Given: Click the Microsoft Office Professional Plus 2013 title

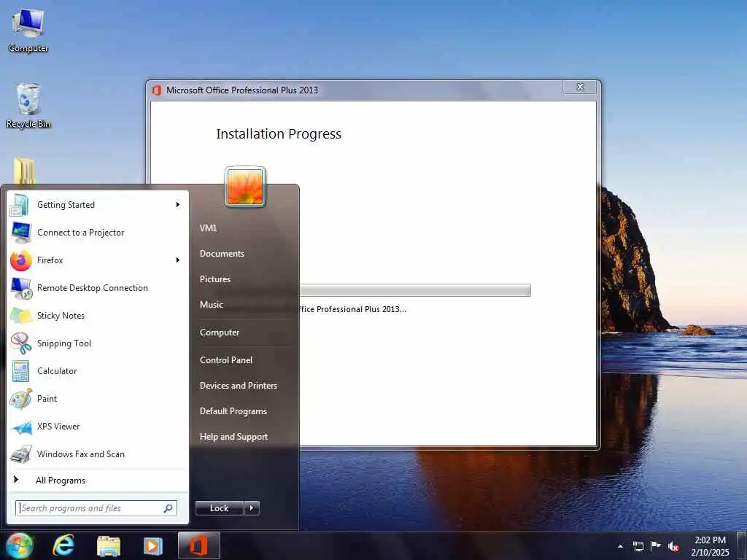Looking at the screenshot, I should [242, 90].
